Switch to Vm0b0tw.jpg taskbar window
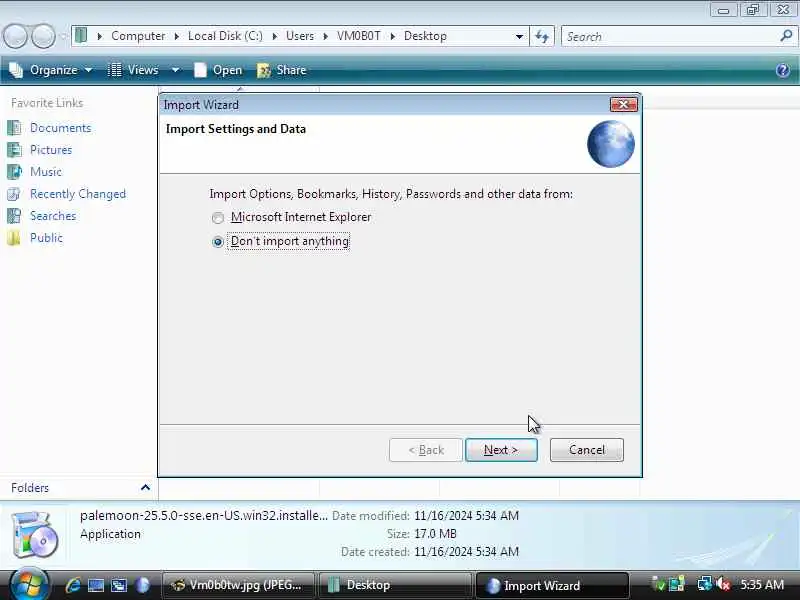 coord(238,585)
